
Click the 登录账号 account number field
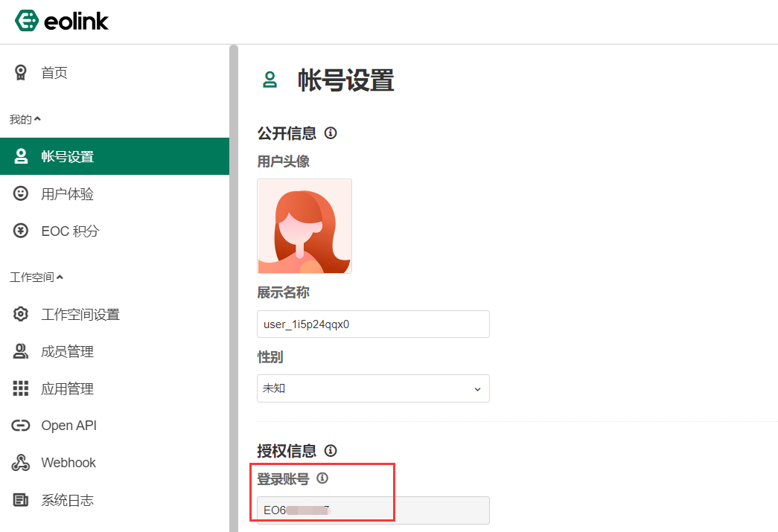click(372, 510)
